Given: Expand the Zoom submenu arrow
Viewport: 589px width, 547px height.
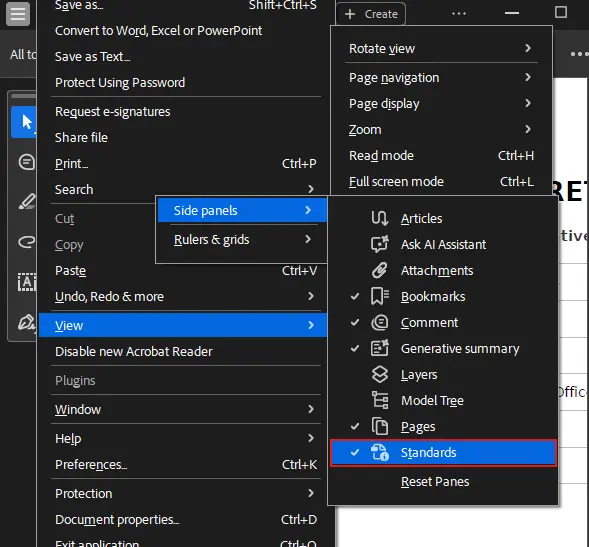Looking at the screenshot, I should (528, 129).
